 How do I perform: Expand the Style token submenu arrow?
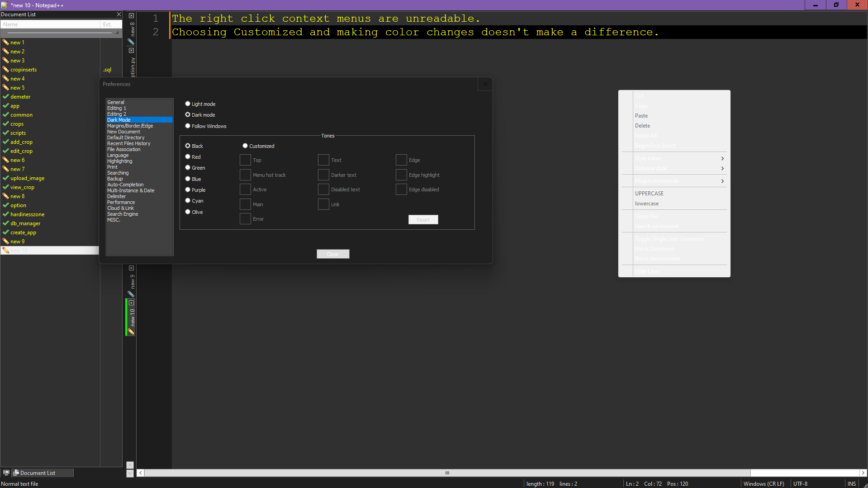(722, 158)
